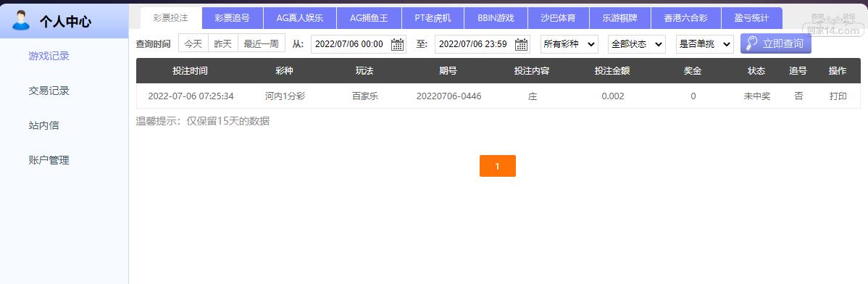This screenshot has height=284, width=868.
Task: Expand the 全部状态 status dropdown
Action: (637, 43)
